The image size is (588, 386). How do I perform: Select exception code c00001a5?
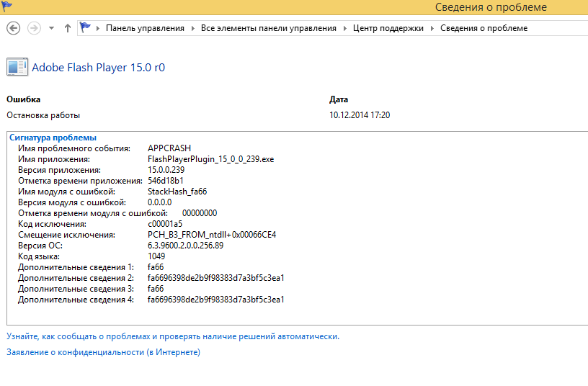pyautogui.click(x=165, y=224)
